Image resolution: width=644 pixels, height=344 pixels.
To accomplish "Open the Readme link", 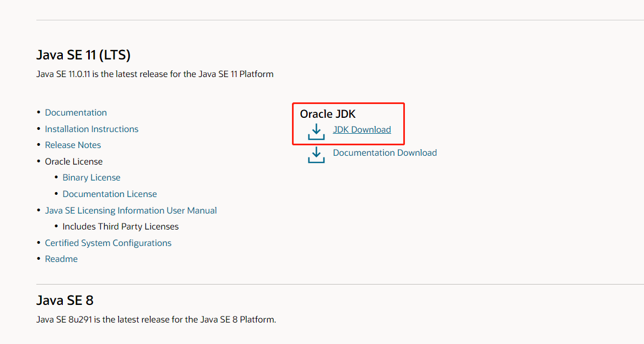I will tap(61, 259).
